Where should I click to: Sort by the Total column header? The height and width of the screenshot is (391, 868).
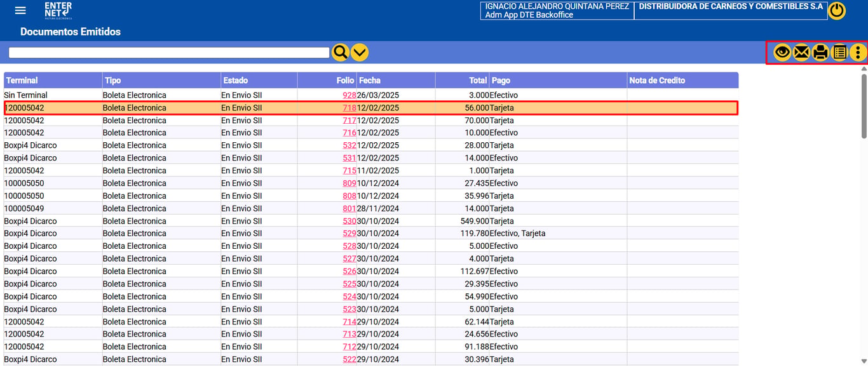click(x=462, y=80)
